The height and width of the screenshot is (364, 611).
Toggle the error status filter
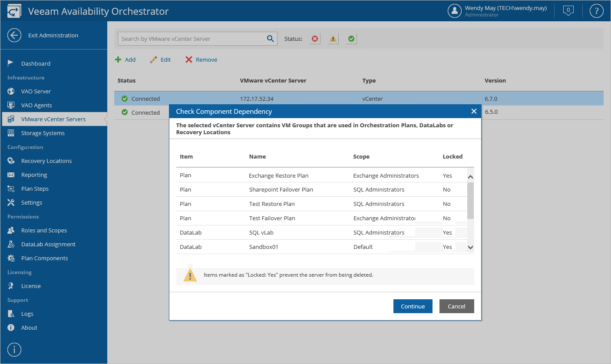coord(315,39)
